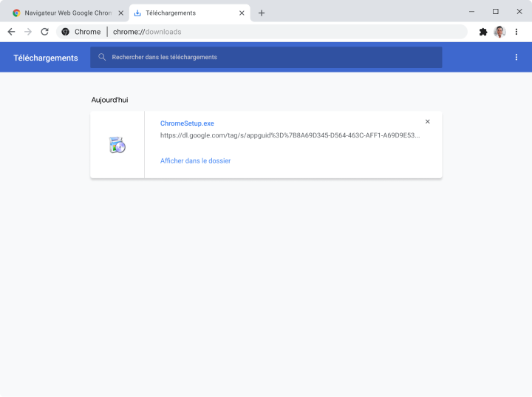532x397 pixels.
Task: Open the Extensions puzzle icon
Action: (x=483, y=32)
